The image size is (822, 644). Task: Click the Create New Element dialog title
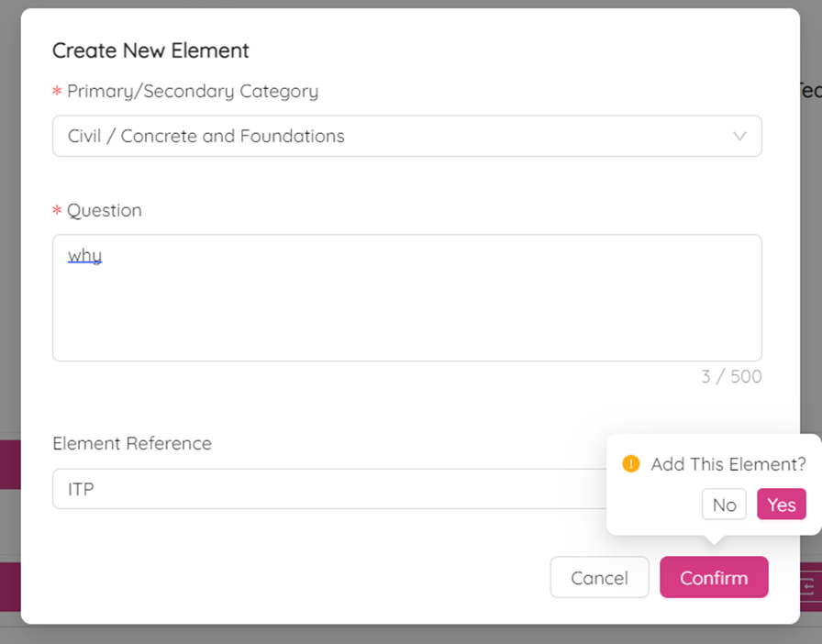click(x=150, y=50)
